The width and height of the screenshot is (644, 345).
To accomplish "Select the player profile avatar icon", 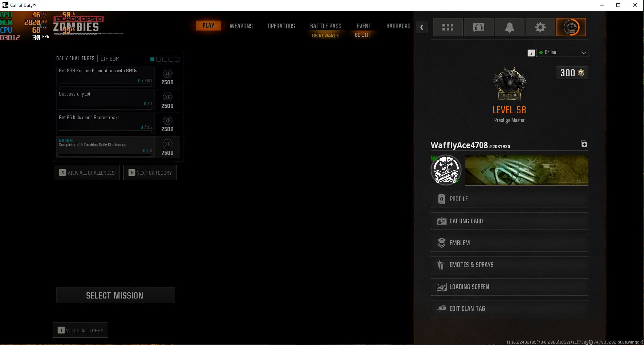I will (571, 27).
